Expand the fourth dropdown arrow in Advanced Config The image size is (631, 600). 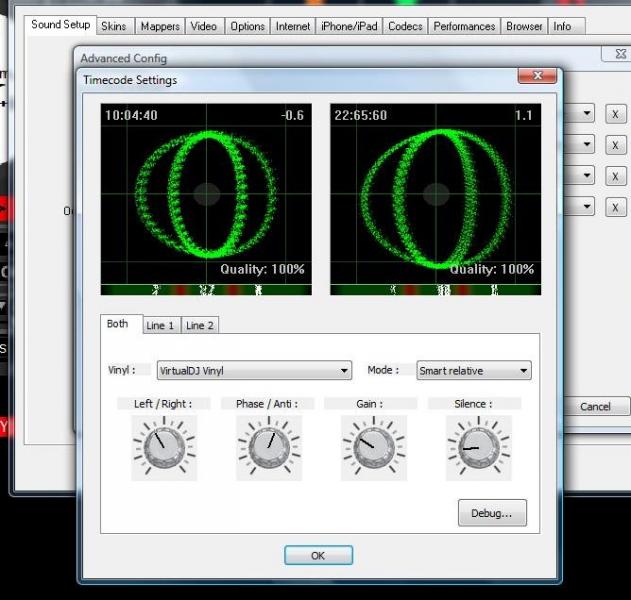click(x=587, y=207)
